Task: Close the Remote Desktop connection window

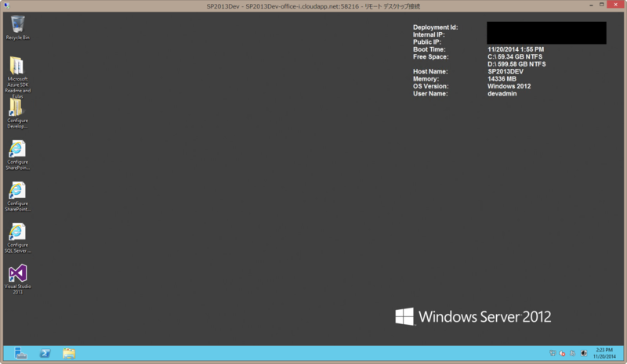Action: pos(615,5)
